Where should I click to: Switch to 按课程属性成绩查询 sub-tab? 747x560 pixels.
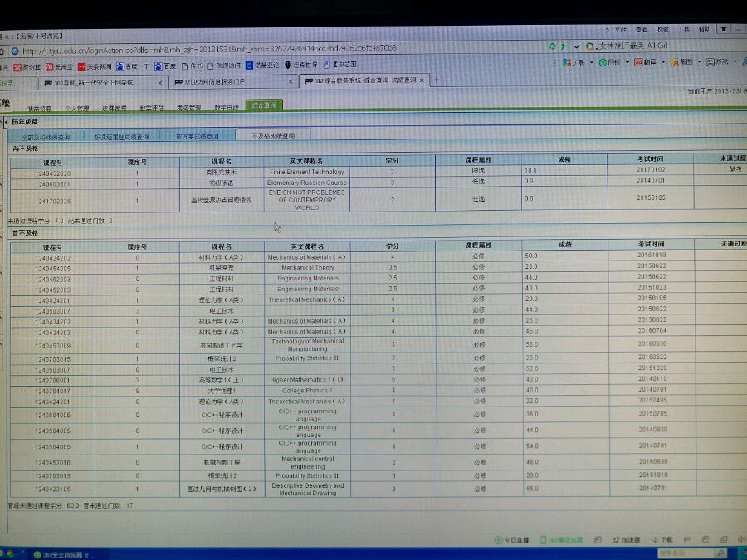point(121,137)
